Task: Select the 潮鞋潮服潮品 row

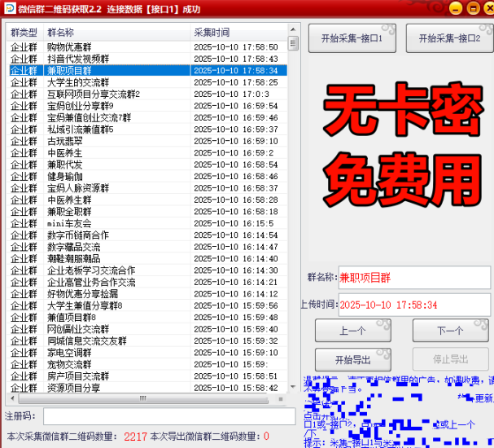Action: (146, 258)
